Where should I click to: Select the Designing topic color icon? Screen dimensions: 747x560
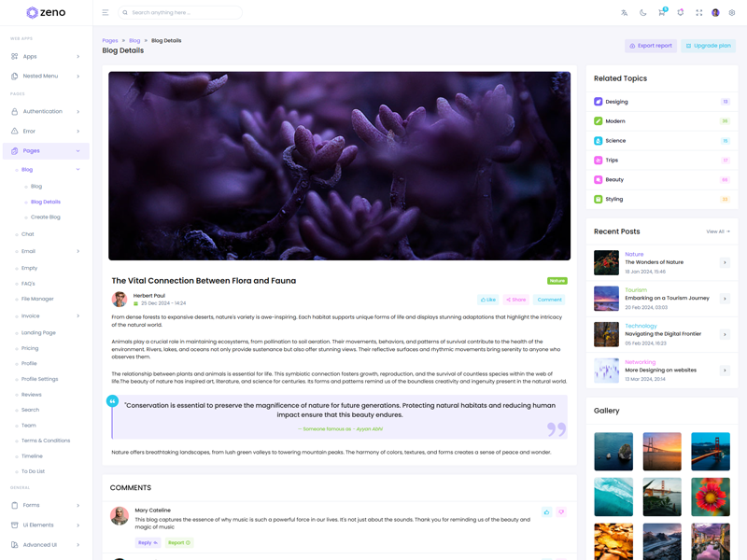[x=599, y=102]
